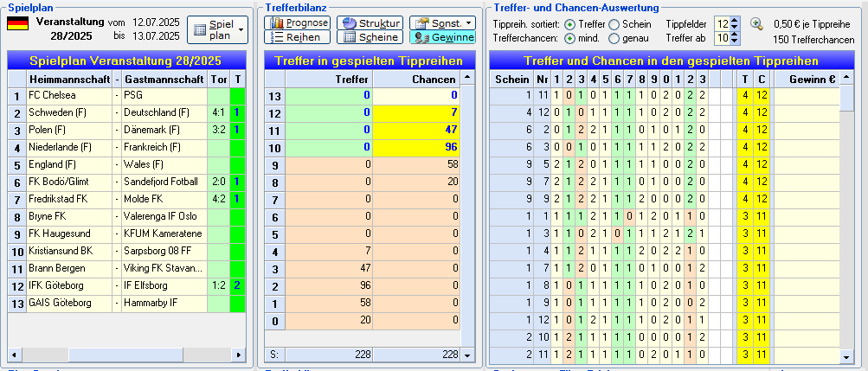Click the Schein column header
The image size is (868, 371).
pos(512,80)
